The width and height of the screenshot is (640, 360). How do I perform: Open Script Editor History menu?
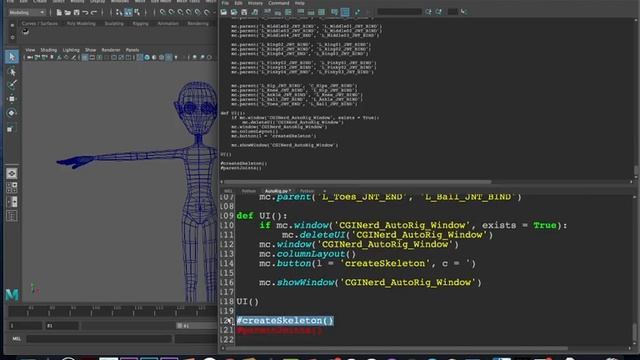(x=255, y=3)
